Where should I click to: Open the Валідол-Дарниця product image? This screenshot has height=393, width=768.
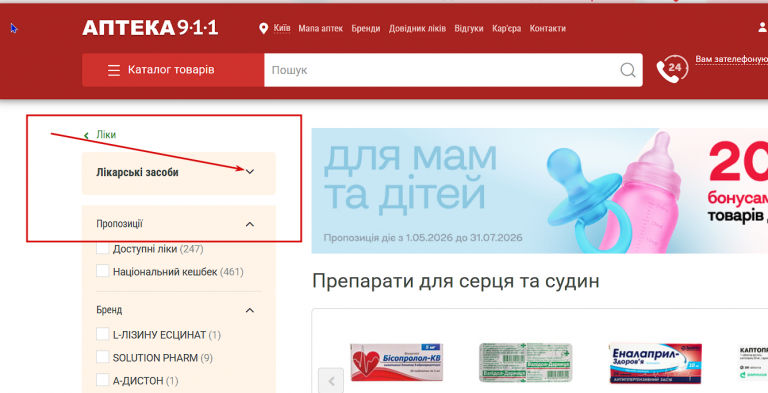526,363
